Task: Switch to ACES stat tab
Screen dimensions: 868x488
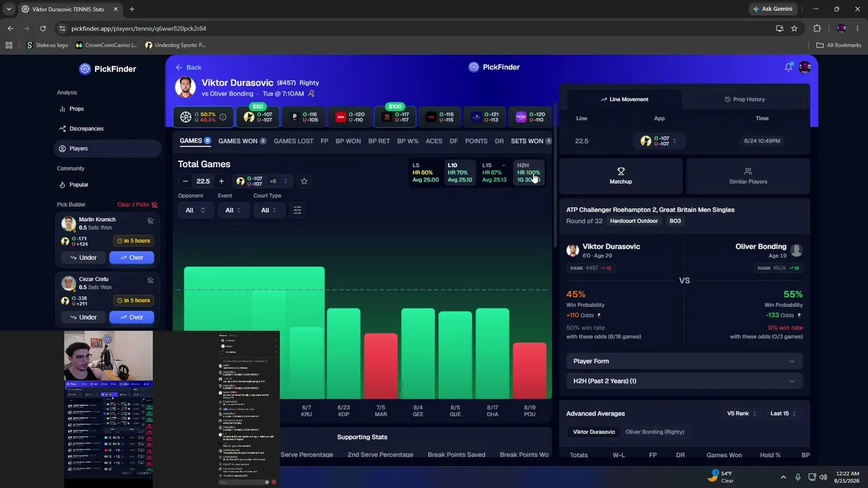Action: (x=434, y=141)
